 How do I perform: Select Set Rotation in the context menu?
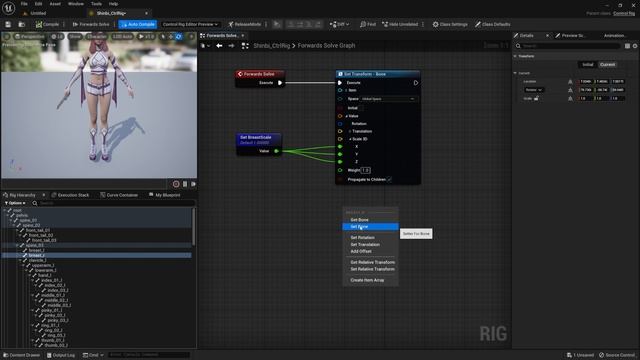(x=370, y=238)
